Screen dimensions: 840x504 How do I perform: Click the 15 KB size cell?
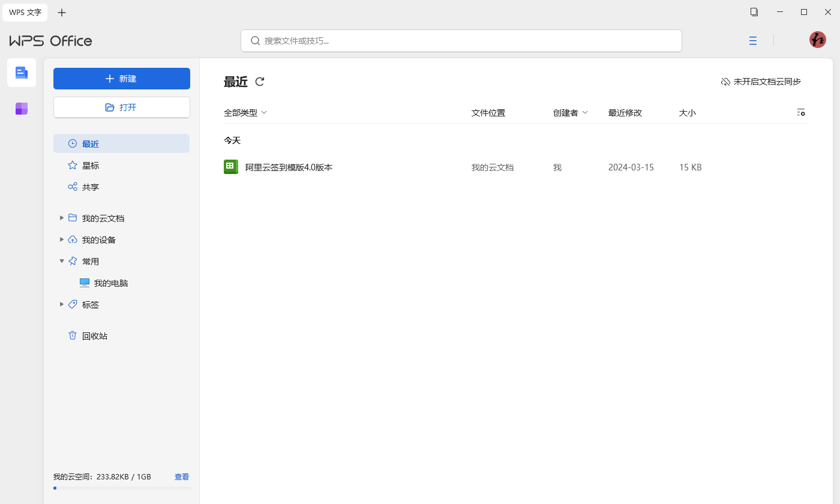[691, 167]
